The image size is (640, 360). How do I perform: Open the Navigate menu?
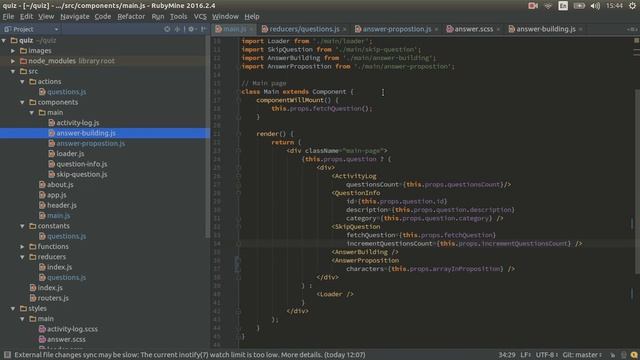tap(75, 16)
